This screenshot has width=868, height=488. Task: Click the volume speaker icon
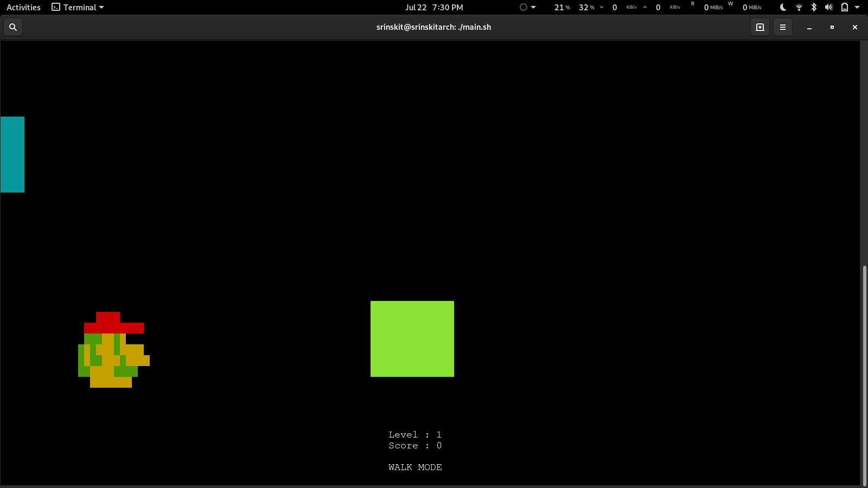(x=829, y=7)
